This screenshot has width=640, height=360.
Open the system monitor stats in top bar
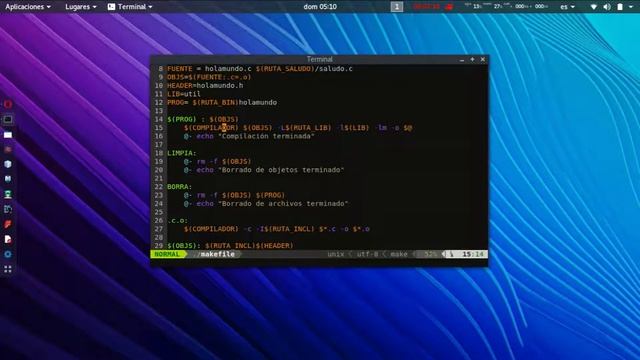pyautogui.click(x=507, y=7)
